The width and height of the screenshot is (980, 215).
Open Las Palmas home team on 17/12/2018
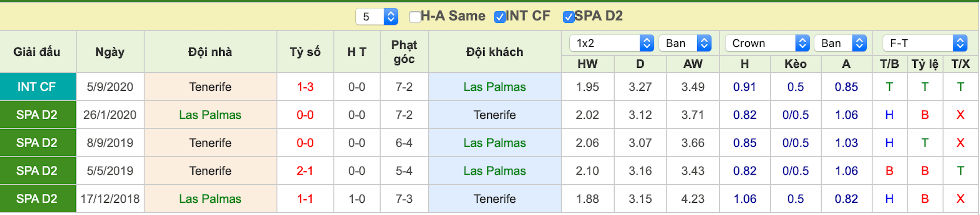coord(210,198)
